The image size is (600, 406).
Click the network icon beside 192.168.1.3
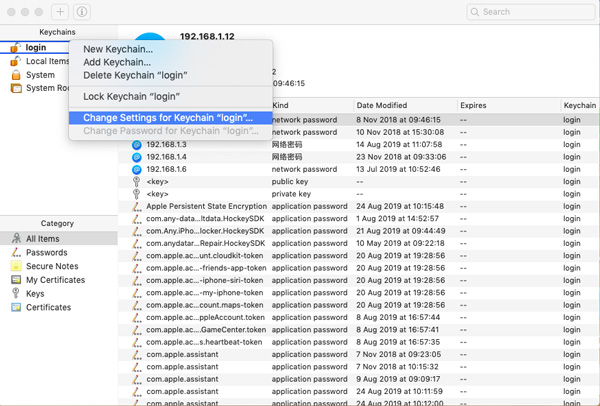(x=137, y=145)
